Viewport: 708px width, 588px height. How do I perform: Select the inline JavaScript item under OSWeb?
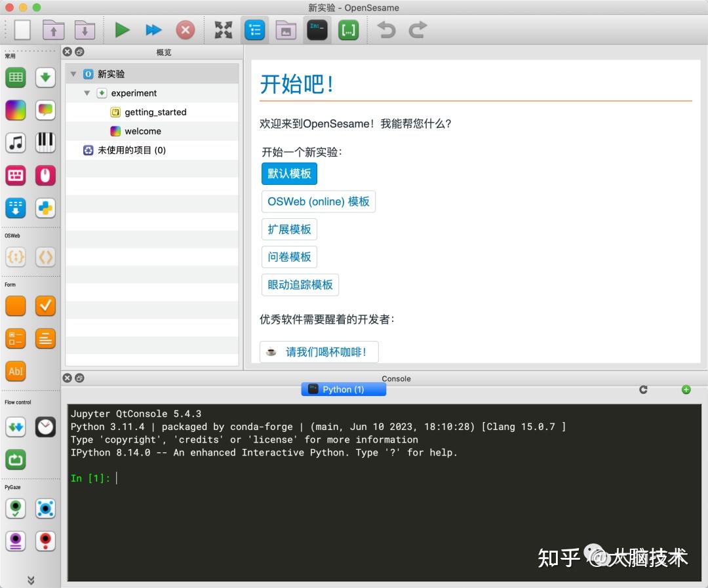click(x=15, y=257)
